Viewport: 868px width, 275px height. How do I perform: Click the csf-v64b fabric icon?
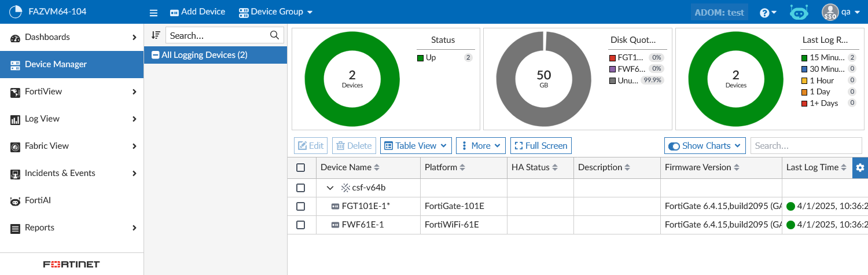tap(345, 188)
